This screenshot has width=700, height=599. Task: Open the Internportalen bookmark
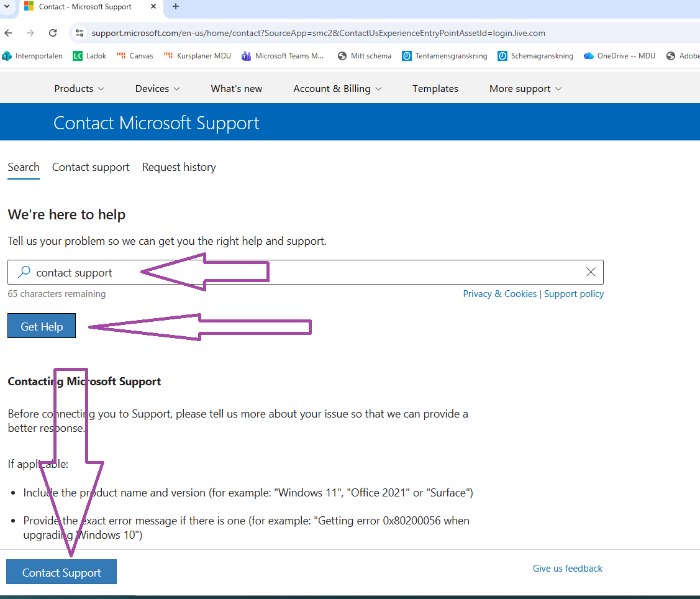pyautogui.click(x=32, y=56)
